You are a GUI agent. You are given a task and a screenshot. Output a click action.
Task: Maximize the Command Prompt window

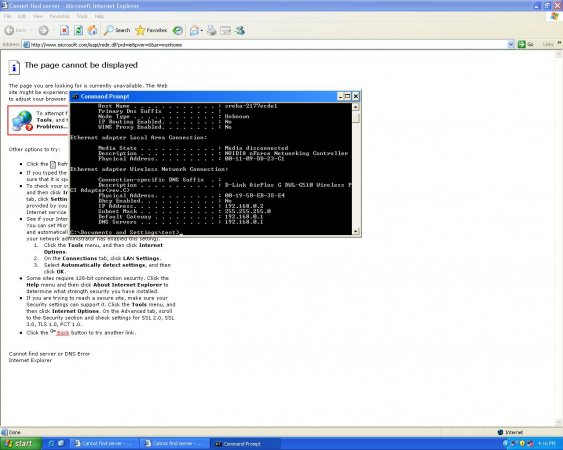tap(348, 96)
